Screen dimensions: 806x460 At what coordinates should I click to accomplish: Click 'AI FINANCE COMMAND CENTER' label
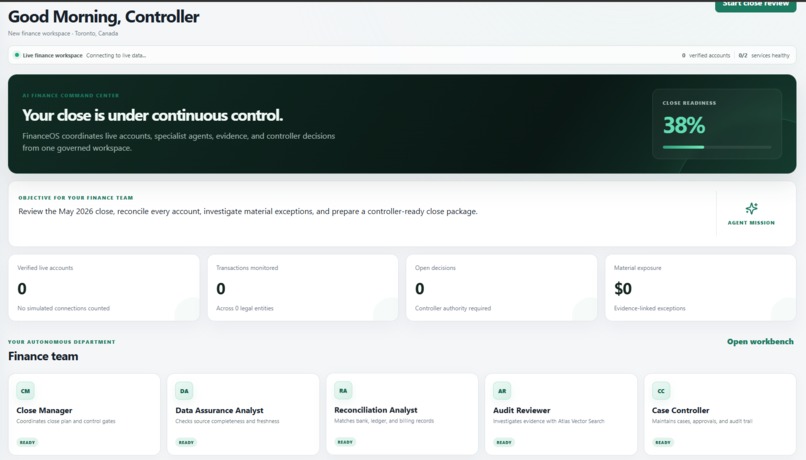70,96
